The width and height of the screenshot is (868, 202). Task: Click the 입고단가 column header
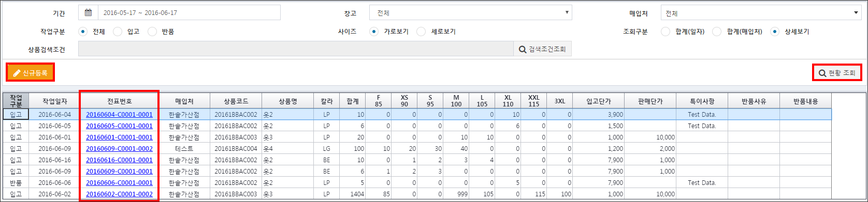598,101
